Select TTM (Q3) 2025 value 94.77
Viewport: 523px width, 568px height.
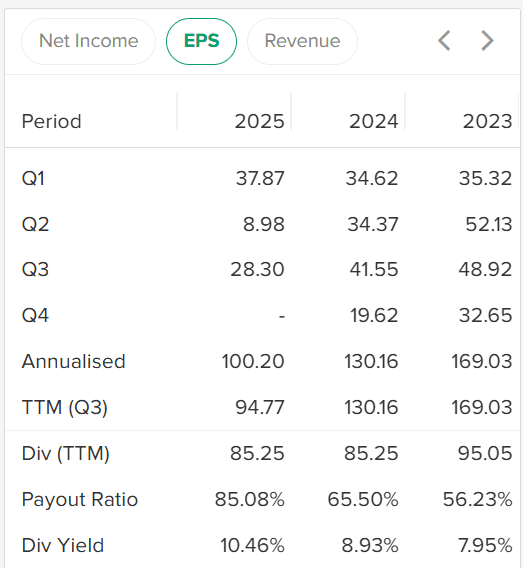pyautogui.click(x=260, y=407)
